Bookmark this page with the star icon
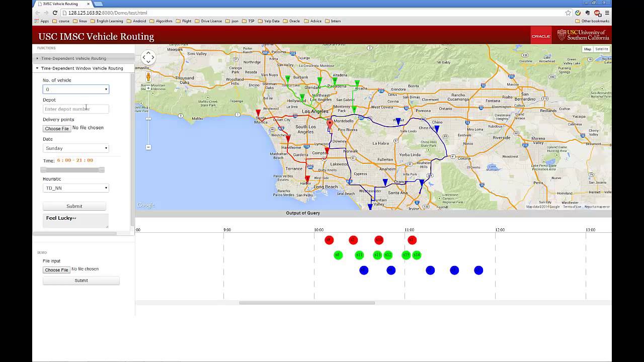644x362 pixels. coord(568,13)
